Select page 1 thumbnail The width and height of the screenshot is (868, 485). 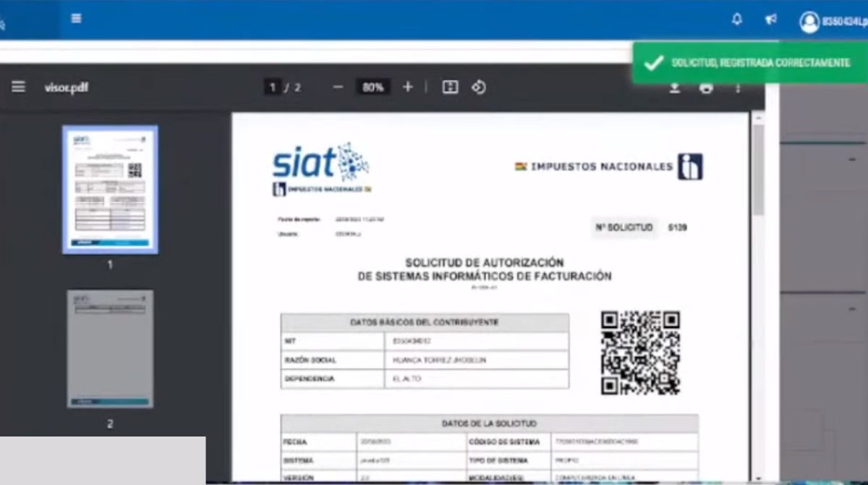tap(110, 189)
